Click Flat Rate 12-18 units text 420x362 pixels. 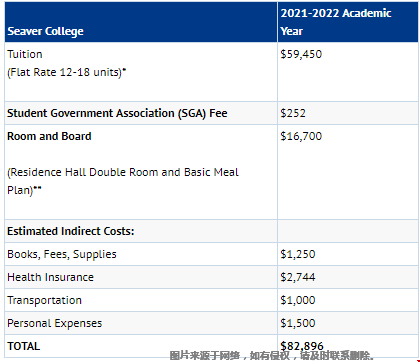[67, 72]
